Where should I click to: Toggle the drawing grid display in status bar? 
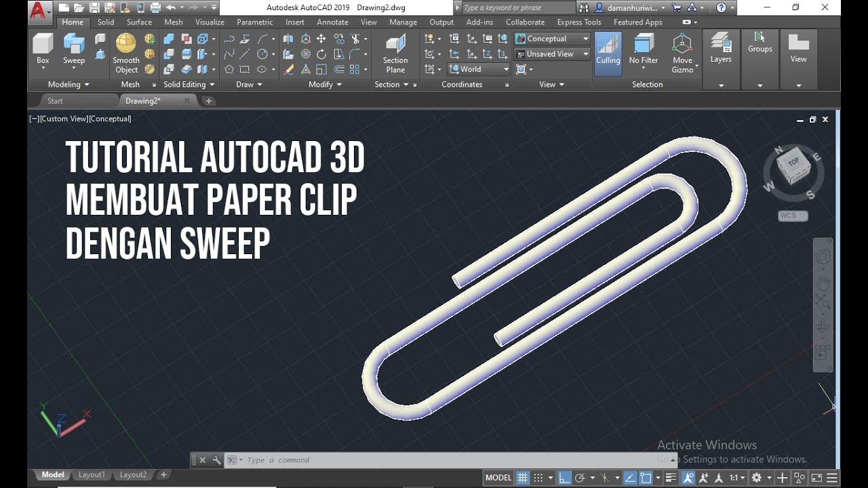coord(522,478)
